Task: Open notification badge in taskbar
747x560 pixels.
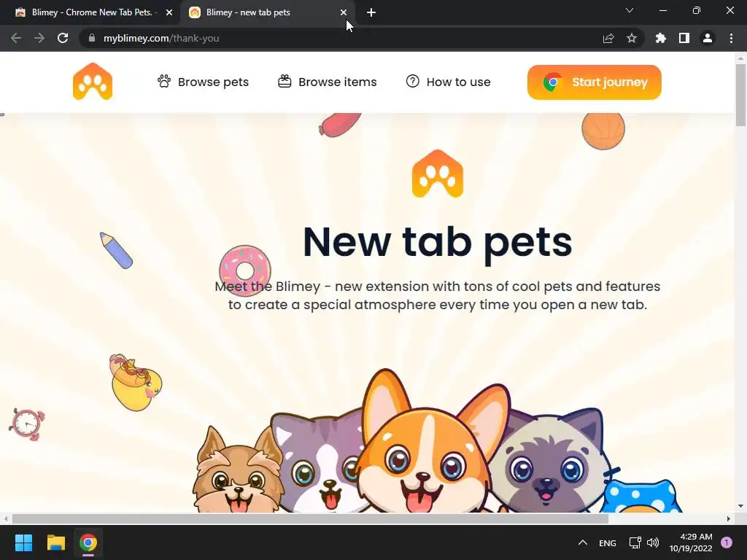Action: 727,542
